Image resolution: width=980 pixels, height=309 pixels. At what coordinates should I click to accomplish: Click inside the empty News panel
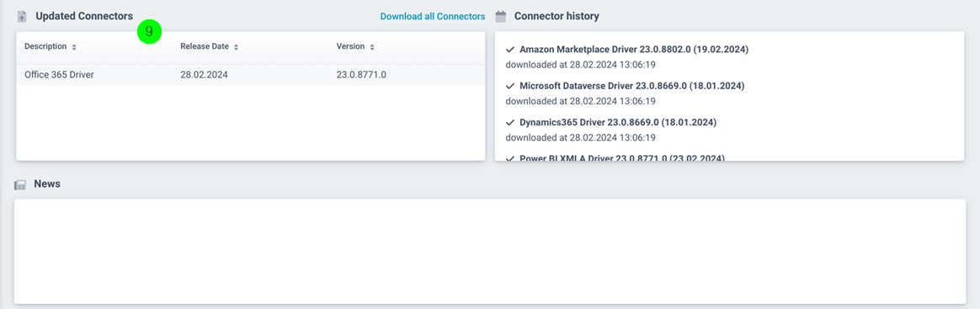489,252
